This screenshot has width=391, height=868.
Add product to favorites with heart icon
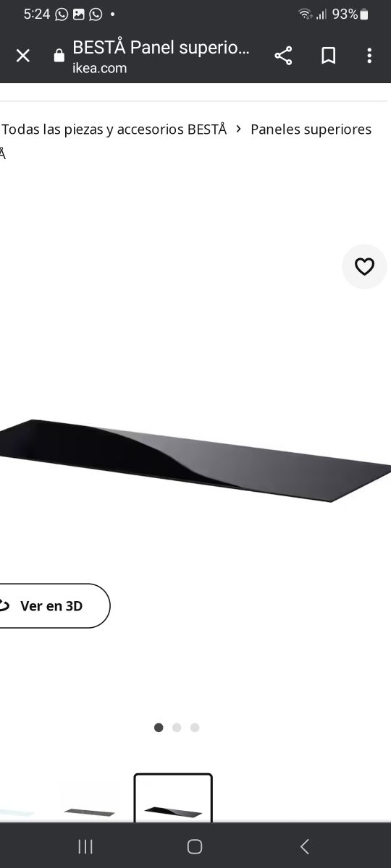[364, 267]
